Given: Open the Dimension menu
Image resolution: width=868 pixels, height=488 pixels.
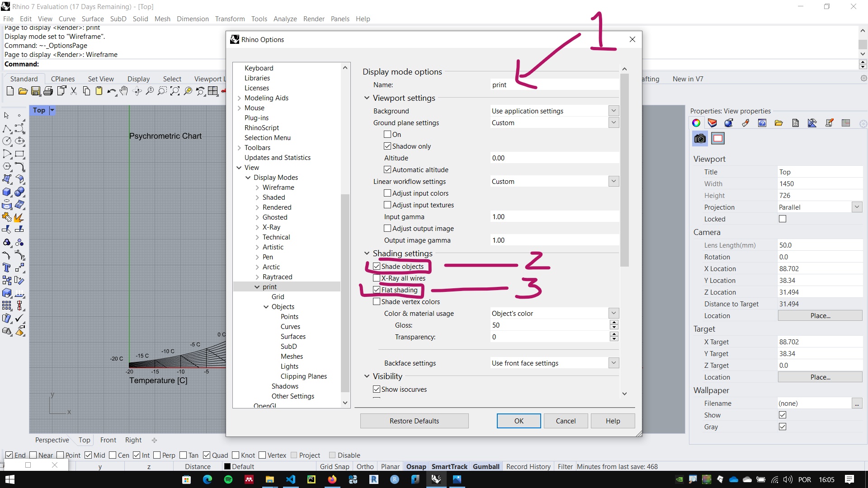Looking at the screenshot, I should [x=193, y=19].
